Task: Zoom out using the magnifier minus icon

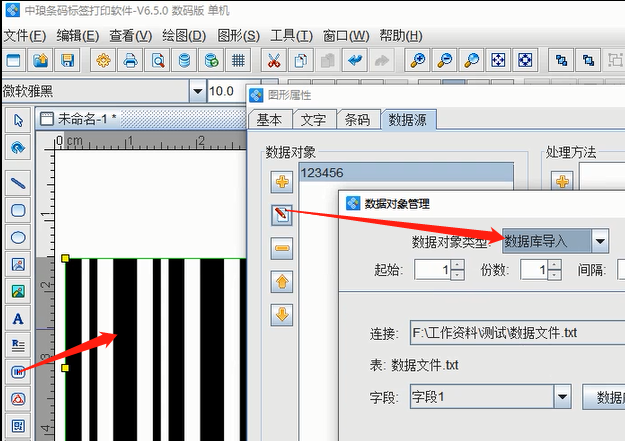Action: tap(444, 61)
